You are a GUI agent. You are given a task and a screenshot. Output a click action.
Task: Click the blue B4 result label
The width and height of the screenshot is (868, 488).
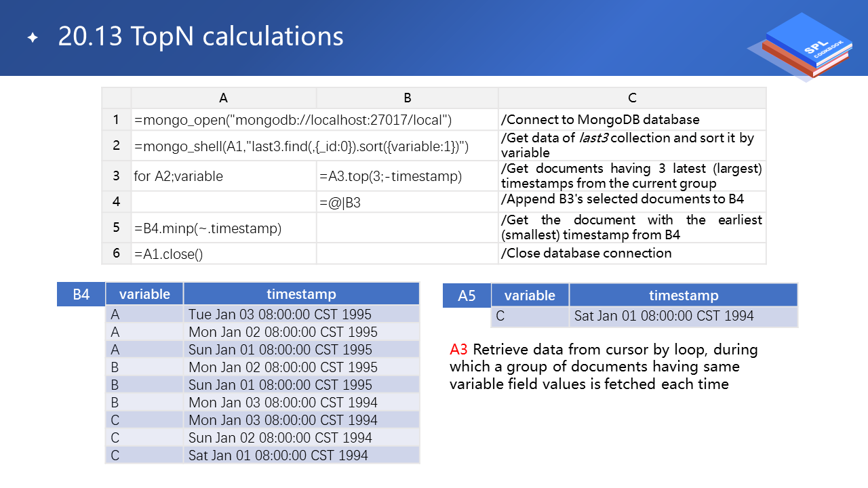(x=81, y=295)
